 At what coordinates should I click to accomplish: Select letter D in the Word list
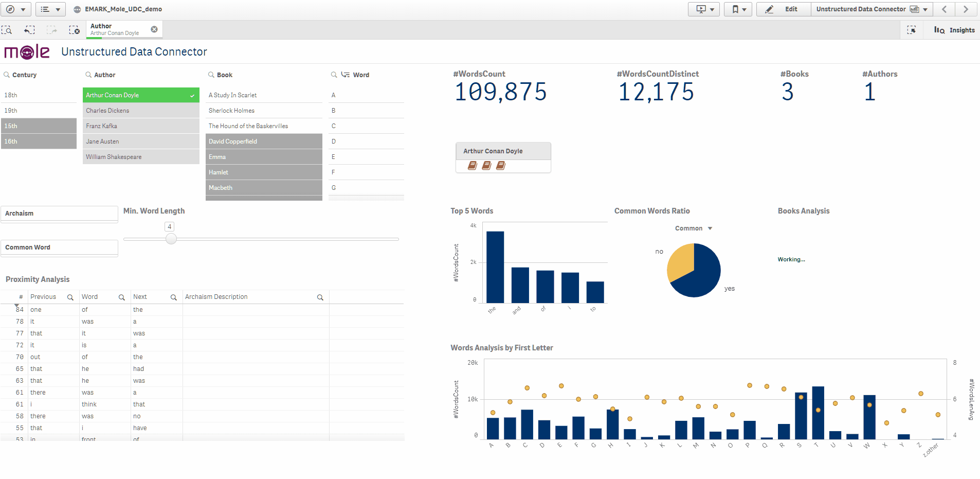[366, 141]
